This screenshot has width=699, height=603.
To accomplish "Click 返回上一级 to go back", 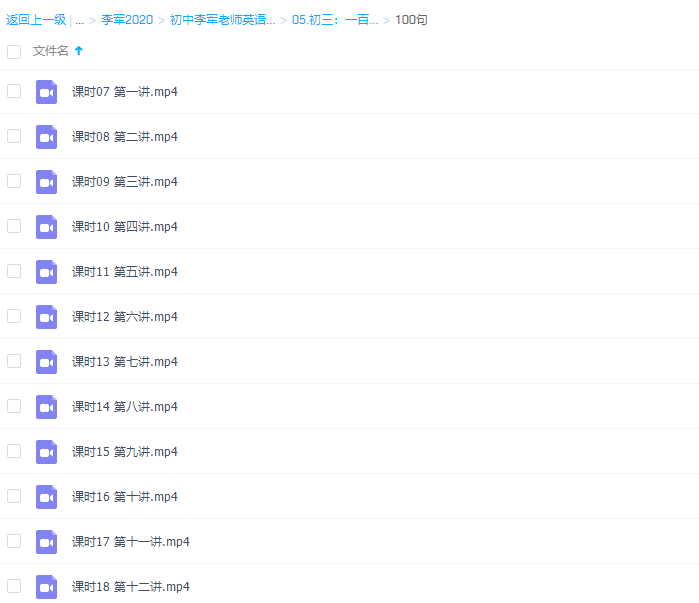I will [36, 20].
